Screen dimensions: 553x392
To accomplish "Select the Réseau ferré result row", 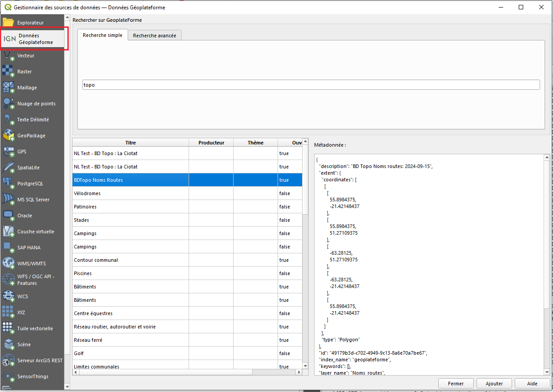I will click(187, 340).
